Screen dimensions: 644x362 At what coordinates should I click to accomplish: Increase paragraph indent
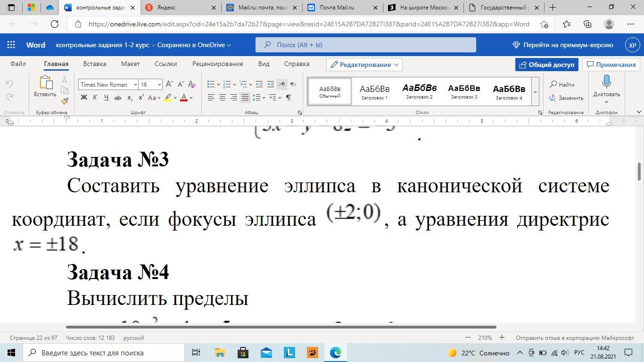pyautogui.click(x=270, y=84)
